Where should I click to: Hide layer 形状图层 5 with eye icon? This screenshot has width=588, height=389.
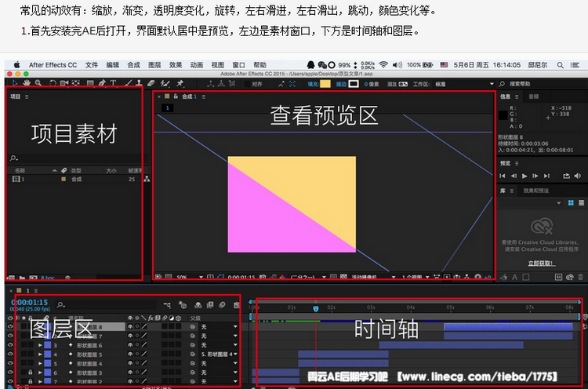10,354
